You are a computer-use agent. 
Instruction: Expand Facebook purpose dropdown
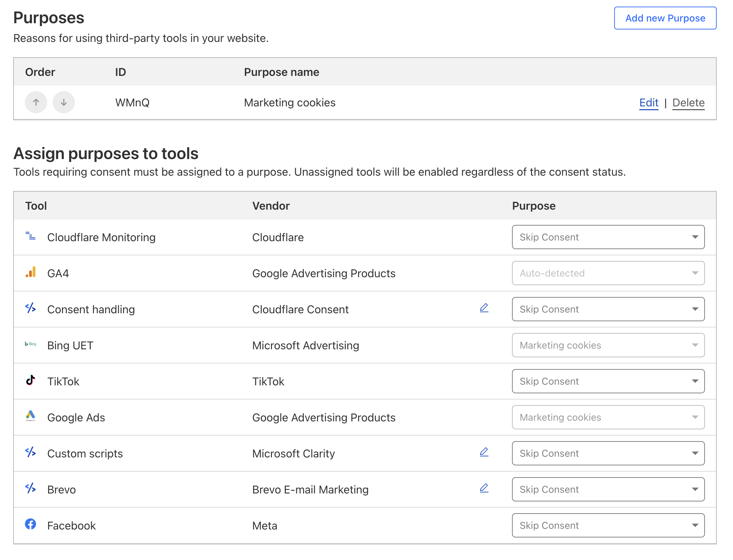608,525
